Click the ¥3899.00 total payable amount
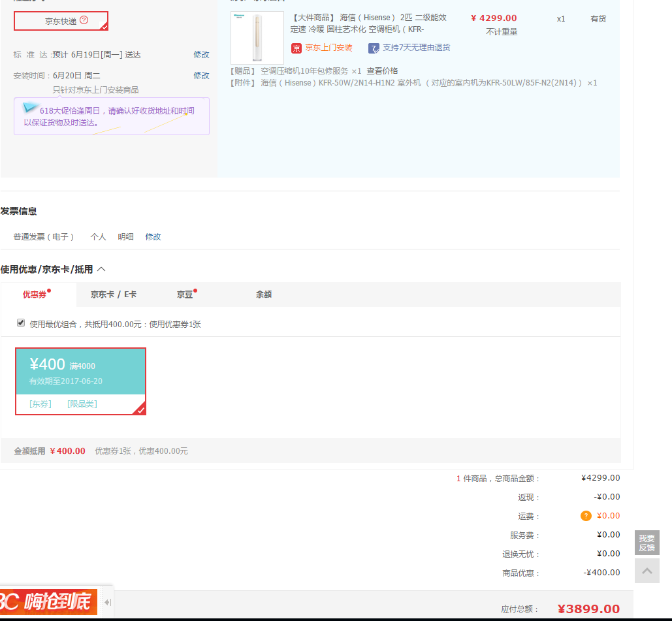Screen dimensions: 672x621 click(589, 609)
